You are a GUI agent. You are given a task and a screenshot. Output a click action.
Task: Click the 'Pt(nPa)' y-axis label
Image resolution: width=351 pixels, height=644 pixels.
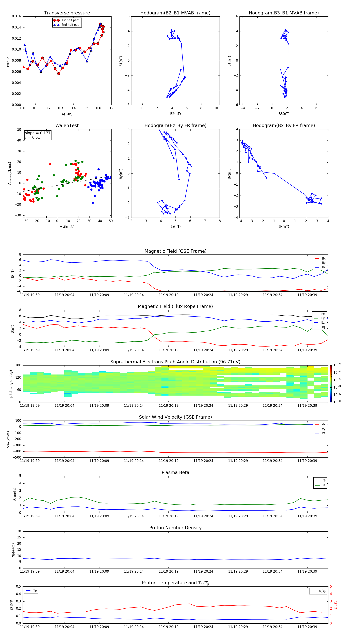[x=8, y=61]
